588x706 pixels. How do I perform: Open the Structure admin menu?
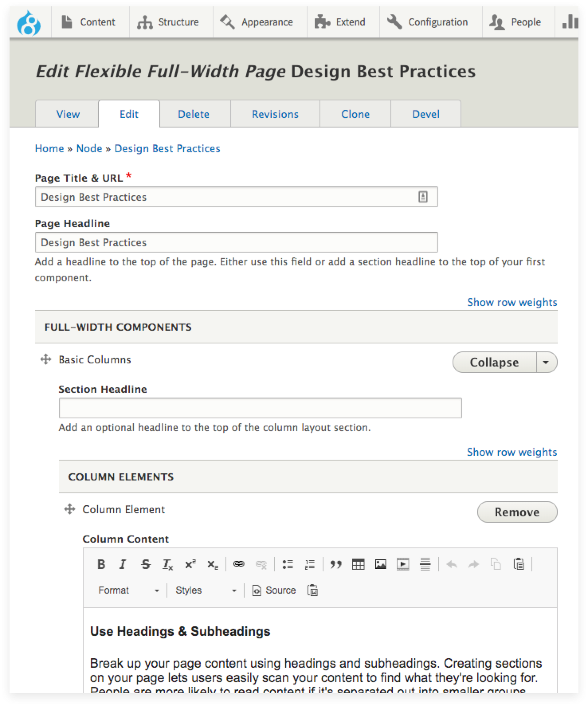(x=168, y=22)
